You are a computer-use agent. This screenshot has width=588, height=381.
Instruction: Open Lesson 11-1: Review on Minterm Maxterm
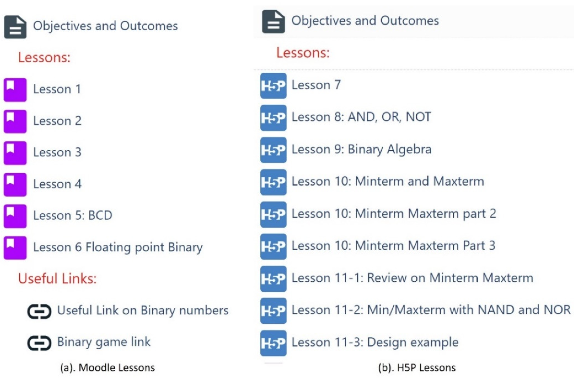[x=412, y=278]
